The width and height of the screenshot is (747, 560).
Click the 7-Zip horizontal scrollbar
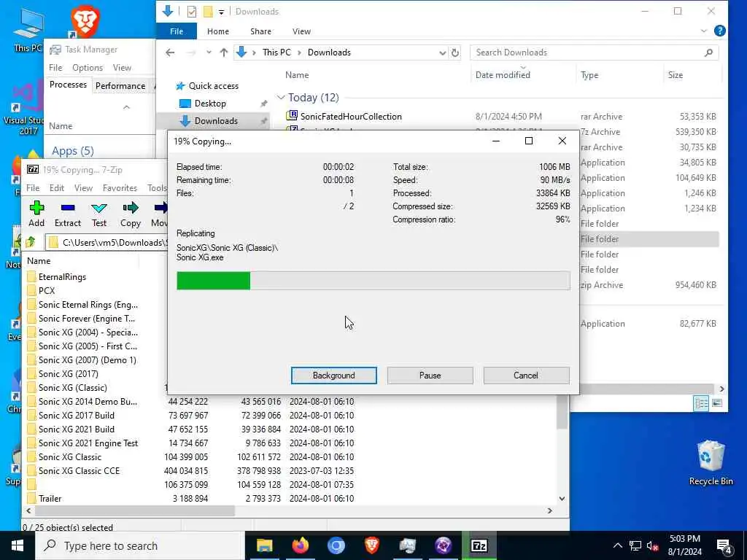[136, 510]
